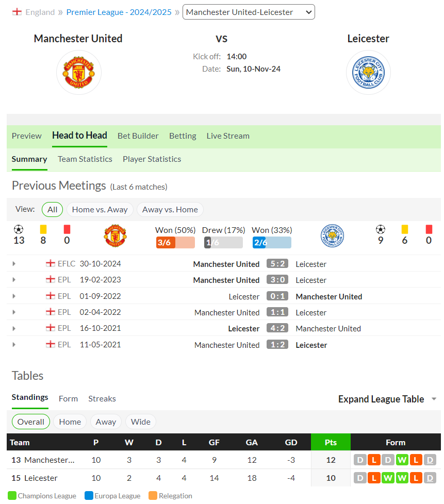Click the orange 3/6 wins progress bar

pyautogui.click(x=175, y=242)
